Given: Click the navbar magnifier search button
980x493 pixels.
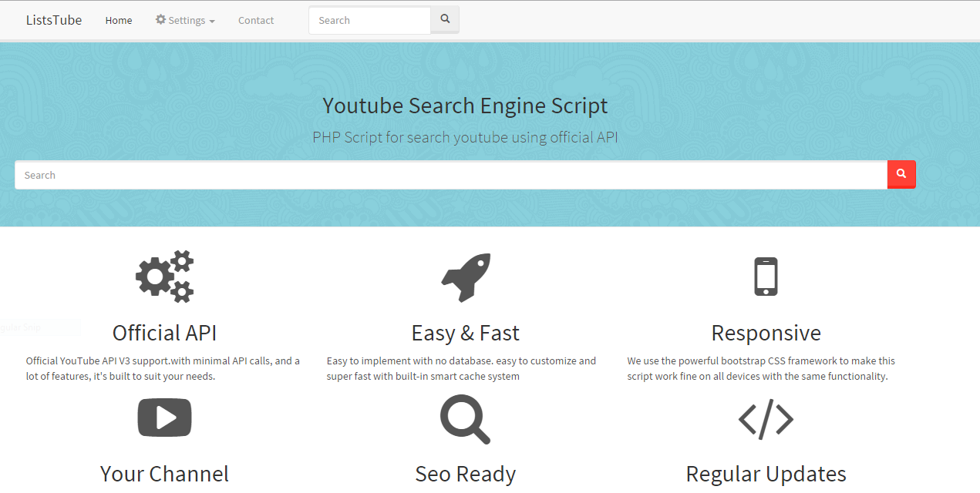Looking at the screenshot, I should [445, 20].
